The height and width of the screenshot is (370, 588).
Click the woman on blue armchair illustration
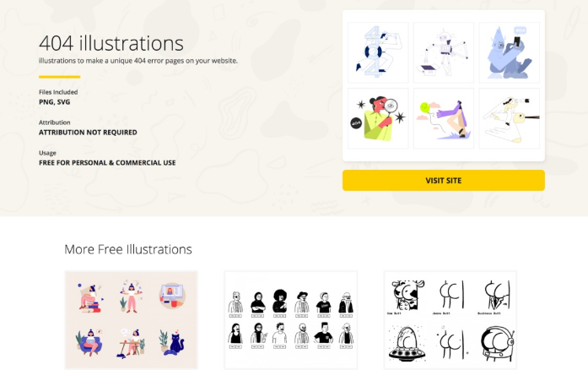(89, 342)
